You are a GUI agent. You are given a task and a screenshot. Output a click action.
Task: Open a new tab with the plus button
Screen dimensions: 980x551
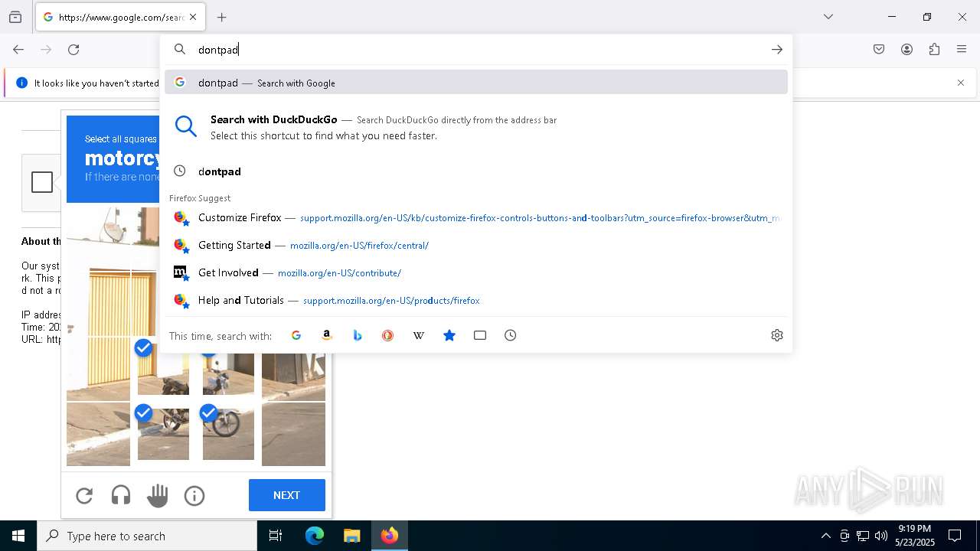(222, 17)
